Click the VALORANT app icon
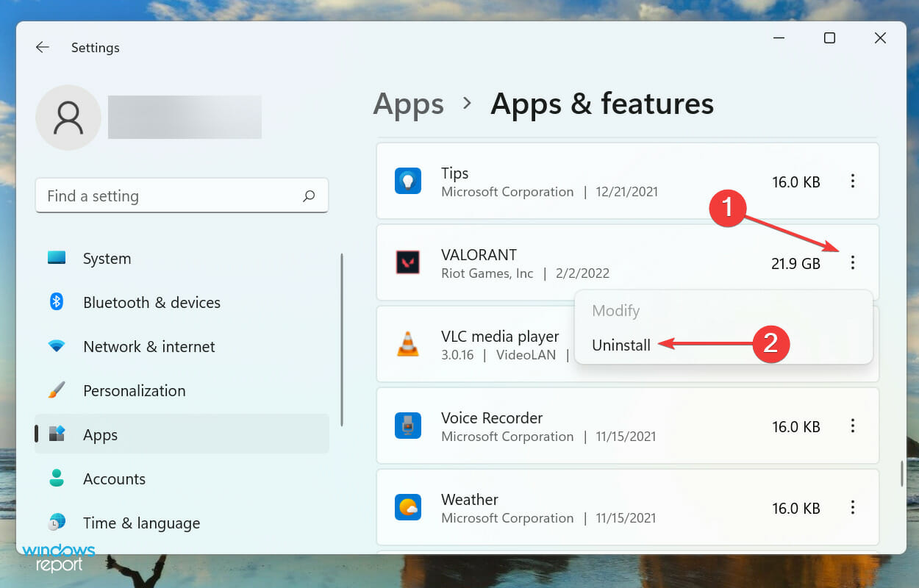919x588 pixels. pyautogui.click(x=408, y=262)
